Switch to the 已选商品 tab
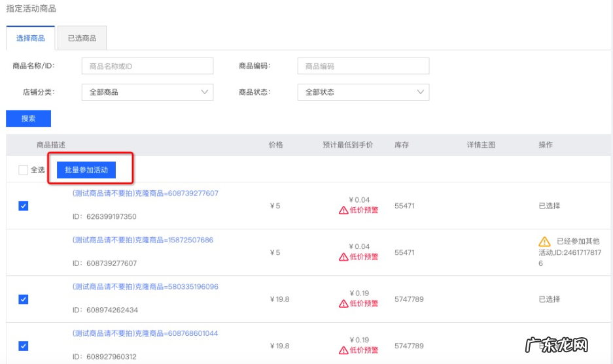The width and height of the screenshot is (613, 364). click(x=82, y=39)
